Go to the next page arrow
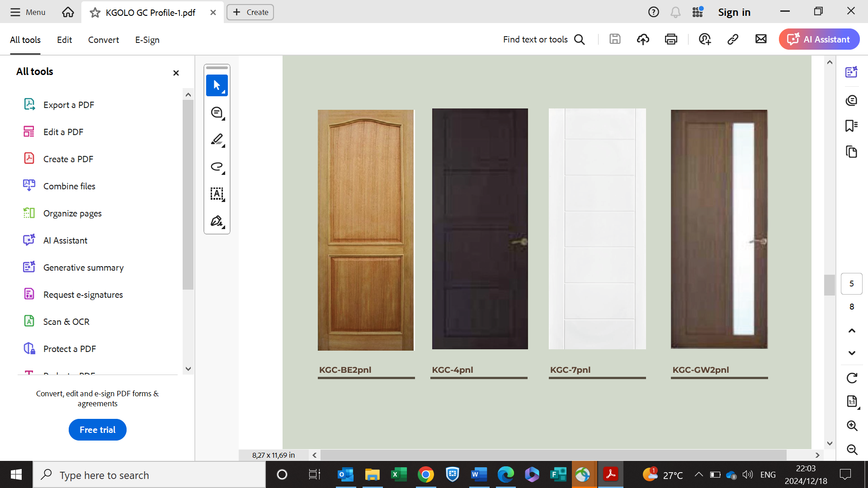This screenshot has height=488, width=868. pyautogui.click(x=852, y=353)
